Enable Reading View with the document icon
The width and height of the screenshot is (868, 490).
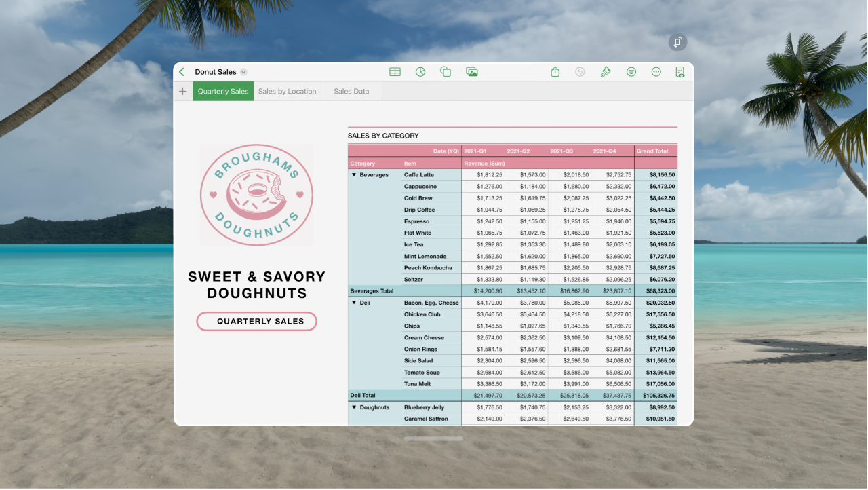[x=680, y=71]
